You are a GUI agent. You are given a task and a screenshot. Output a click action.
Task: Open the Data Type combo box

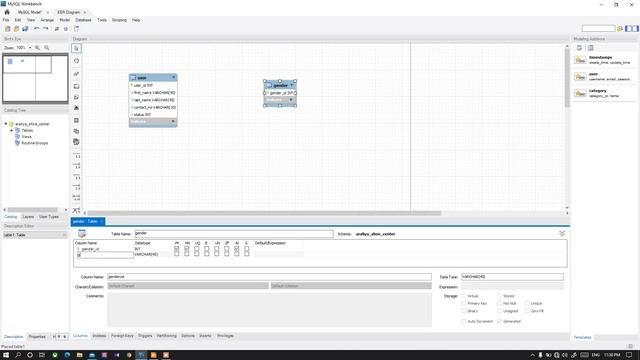512,277
